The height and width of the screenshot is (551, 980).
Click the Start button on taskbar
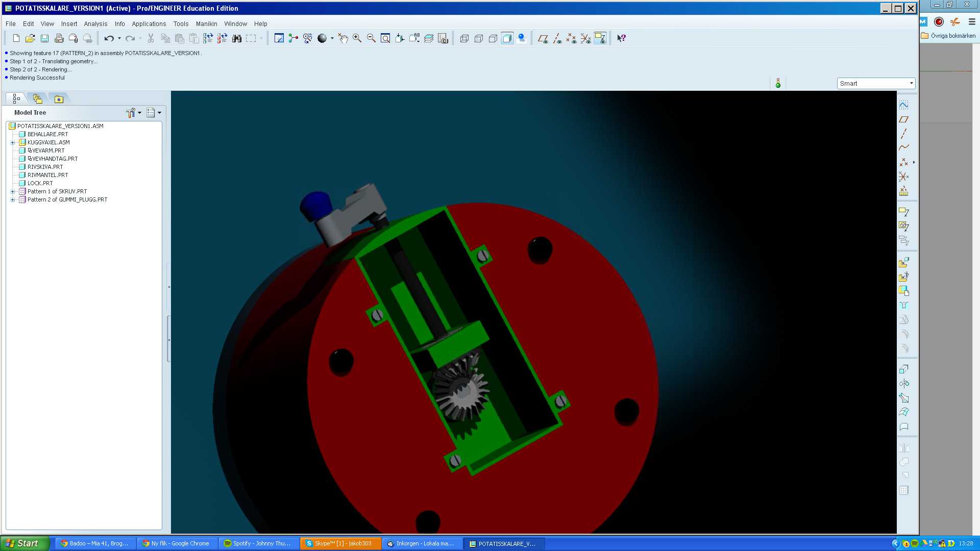(25, 543)
